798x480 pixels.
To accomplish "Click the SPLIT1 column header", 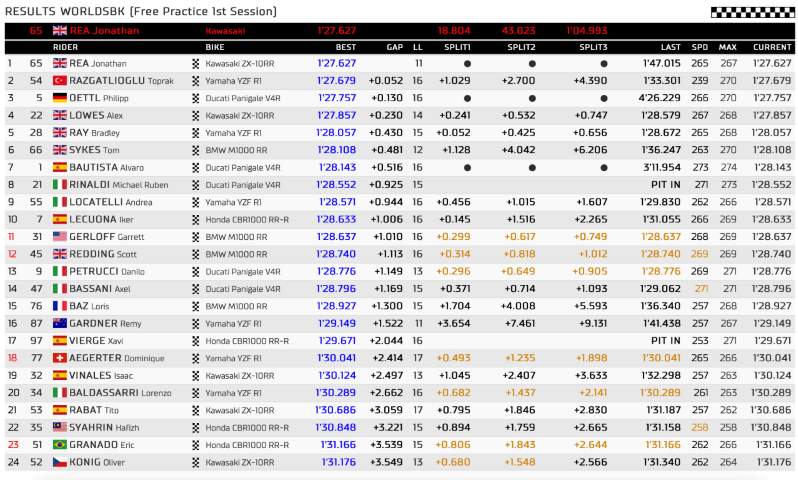I will pos(457,47).
